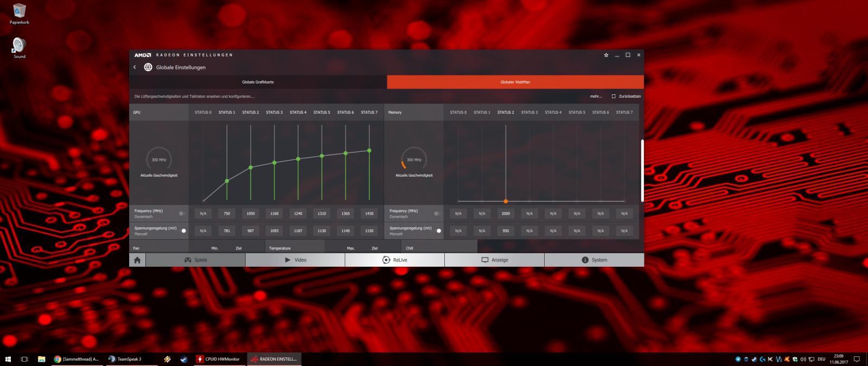Open the Action Center notification icon
Screen dimensions: 868x366
pyautogui.click(x=857, y=359)
